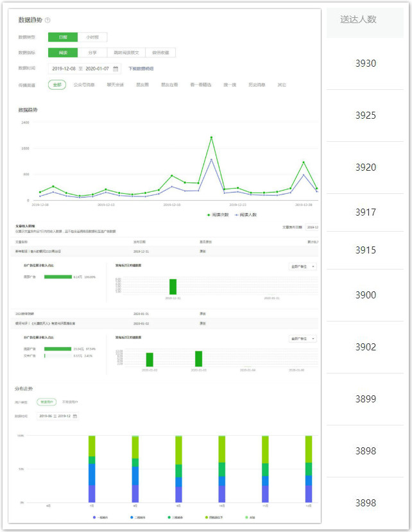Click the 下载数据明细 link
The image size is (412, 532).
coord(141,69)
